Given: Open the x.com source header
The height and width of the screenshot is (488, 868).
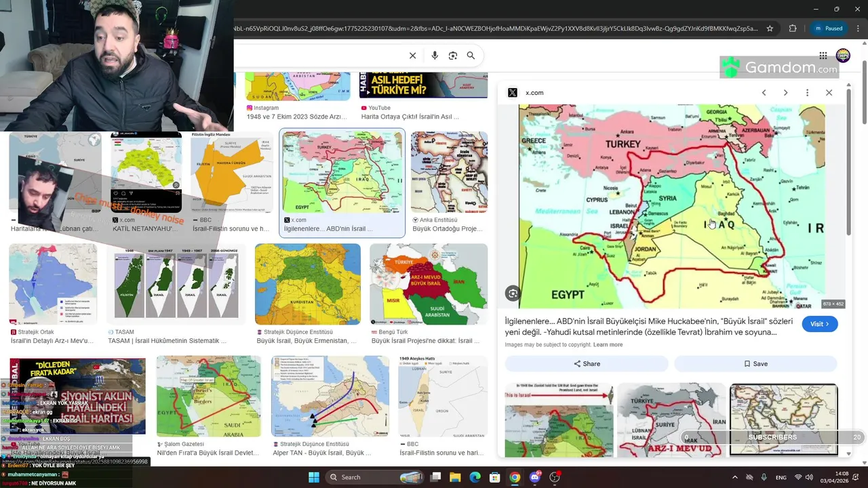Looking at the screenshot, I should 526,92.
